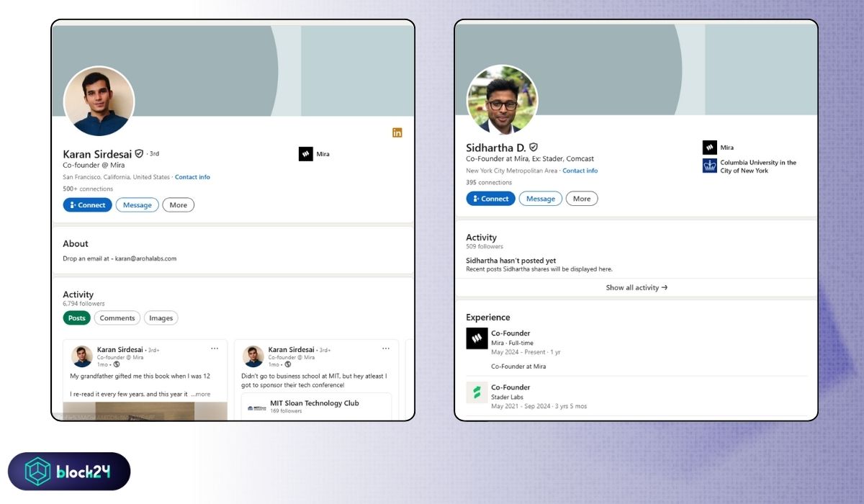864x504 pixels.
Task: Click the author name on the grandfather post
Action: pyautogui.click(x=121, y=350)
